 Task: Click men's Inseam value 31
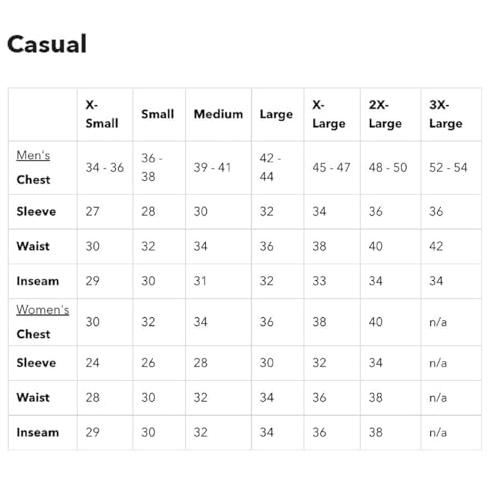tap(200, 281)
